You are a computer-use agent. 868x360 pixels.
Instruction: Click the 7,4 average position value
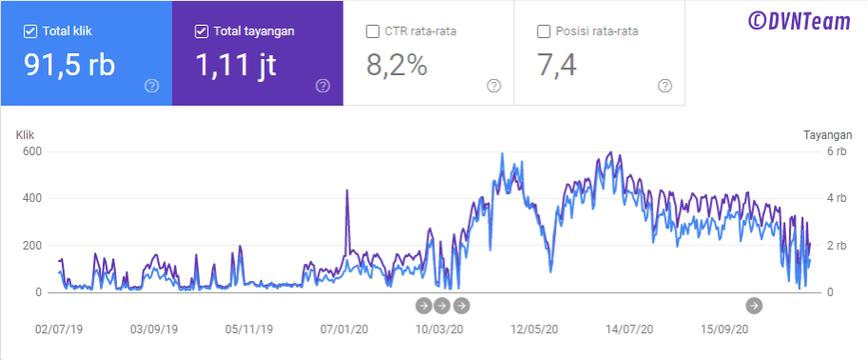coord(557,65)
